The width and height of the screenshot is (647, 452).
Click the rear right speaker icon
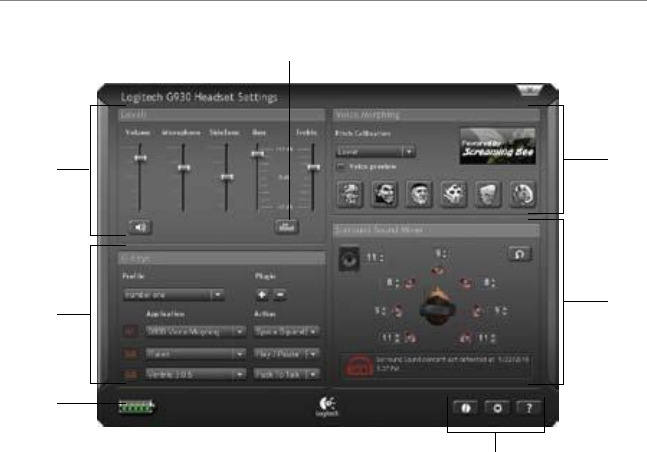pyautogui.click(x=465, y=338)
